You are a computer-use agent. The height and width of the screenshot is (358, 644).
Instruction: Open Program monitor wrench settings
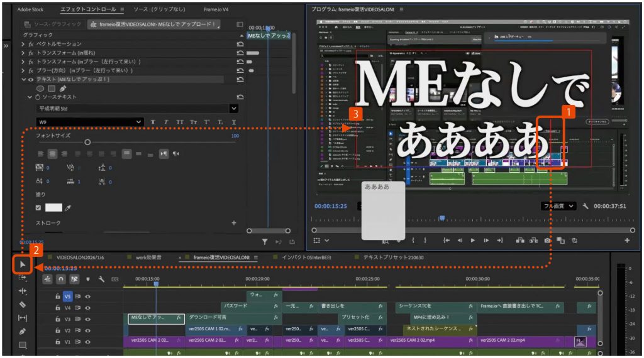point(586,206)
